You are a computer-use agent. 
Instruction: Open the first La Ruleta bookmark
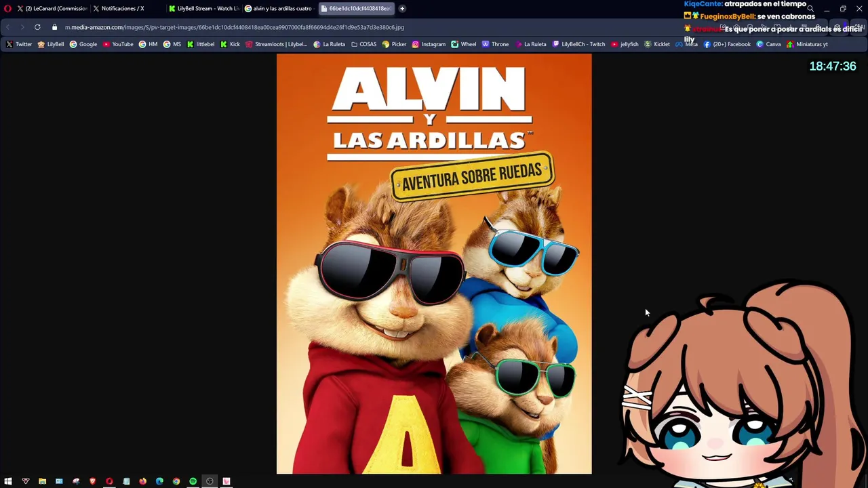[329, 44]
